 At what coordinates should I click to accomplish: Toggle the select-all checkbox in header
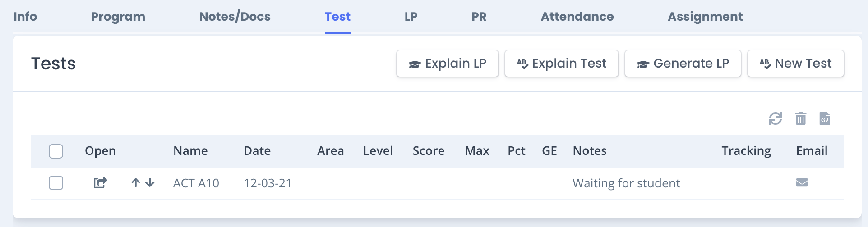(56, 151)
